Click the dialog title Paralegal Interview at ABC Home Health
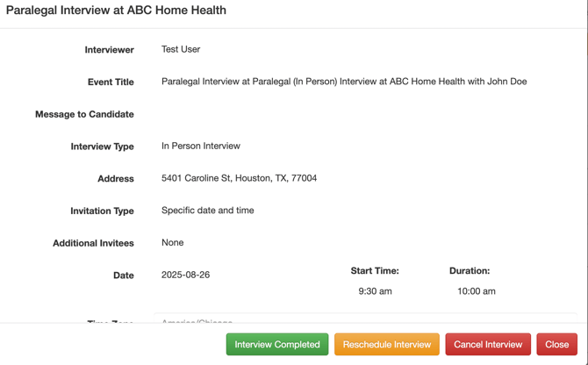This screenshot has width=588, height=365. [116, 11]
